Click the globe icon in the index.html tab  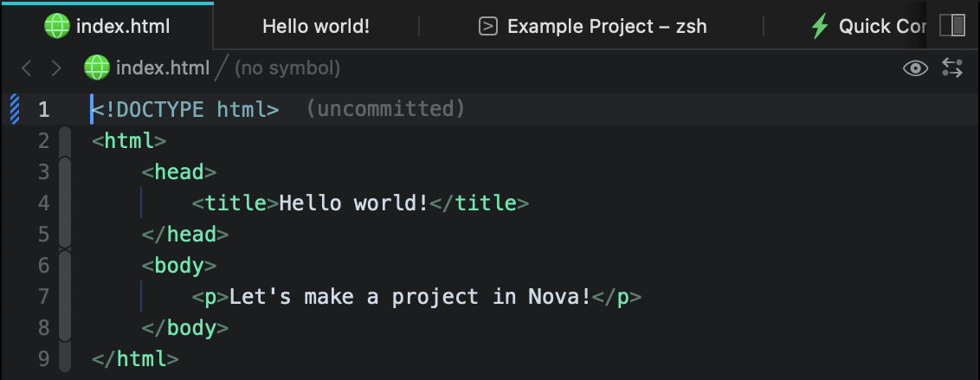coord(57,26)
